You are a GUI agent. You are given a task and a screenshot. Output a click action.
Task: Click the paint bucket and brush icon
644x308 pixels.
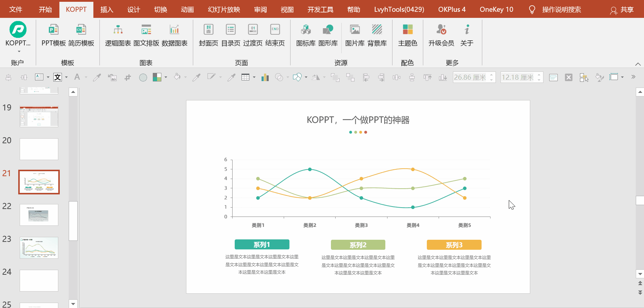pyautogui.click(x=599, y=77)
